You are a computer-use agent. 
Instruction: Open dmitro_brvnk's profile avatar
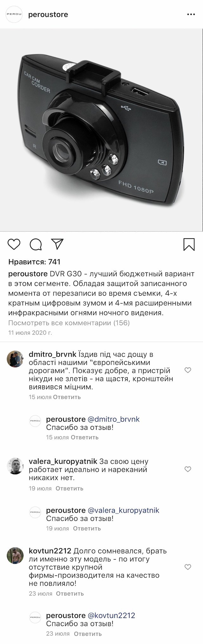(15, 359)
